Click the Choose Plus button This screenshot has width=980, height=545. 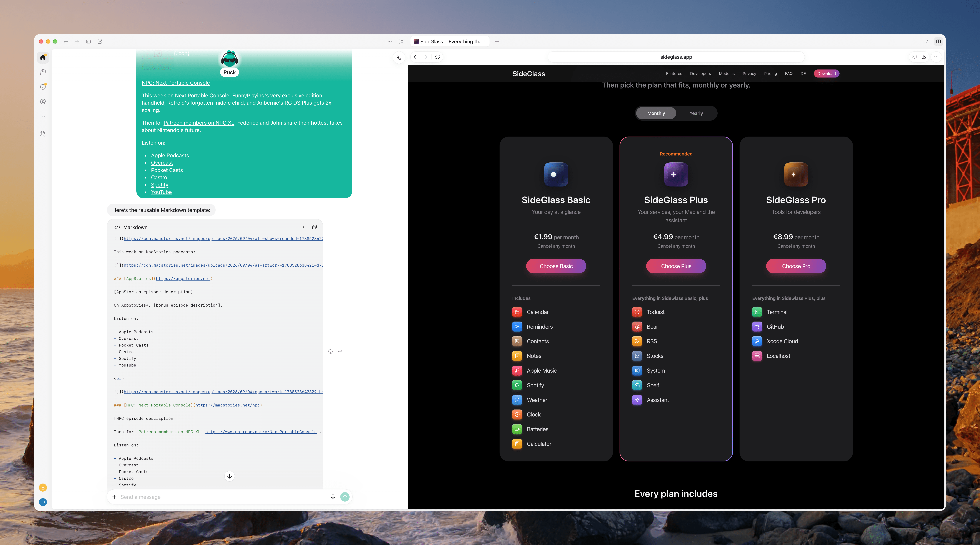pyautogui.click(x=676, y=266)
